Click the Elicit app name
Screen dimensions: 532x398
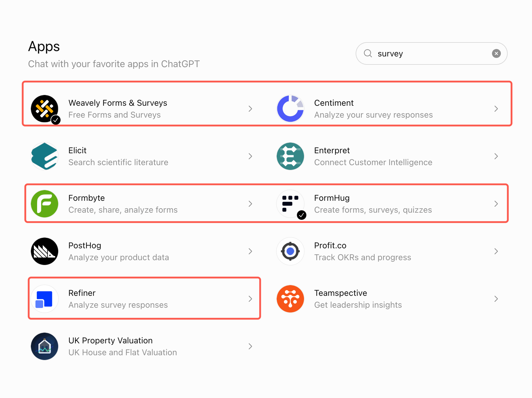pyautogui.click(x=77, y=150)
